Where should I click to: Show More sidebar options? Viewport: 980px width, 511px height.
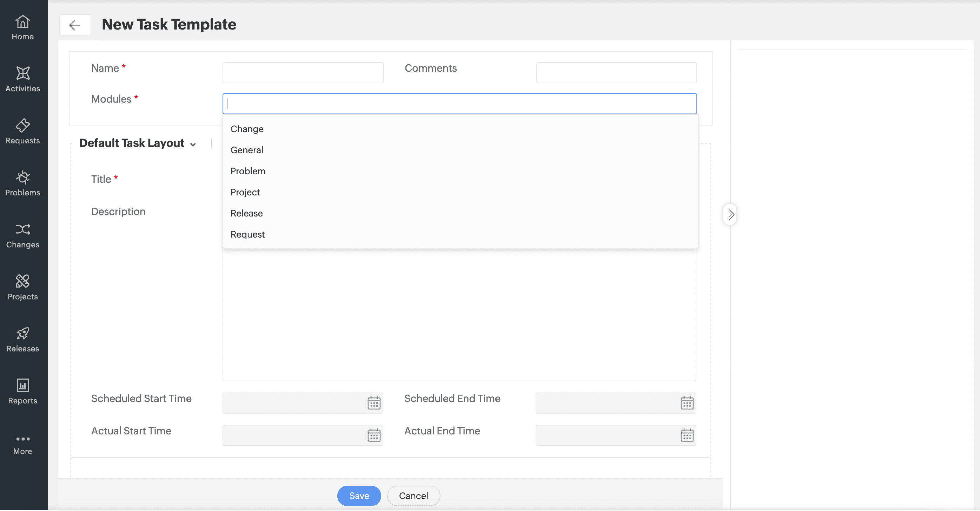click(23, 444)
